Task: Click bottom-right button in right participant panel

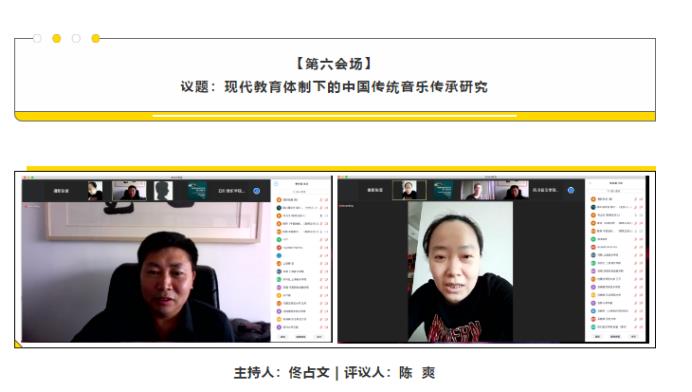Action: click(x=634, y=336)
